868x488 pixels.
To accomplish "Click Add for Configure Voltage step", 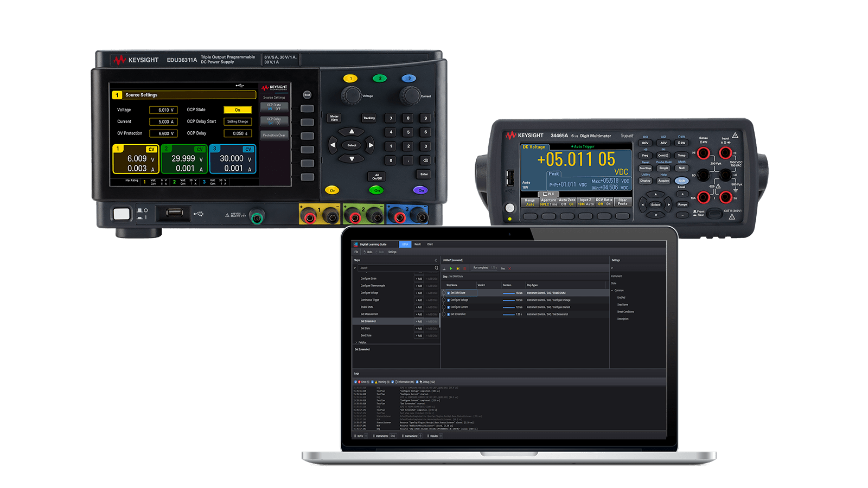I will click(x=419, y=293).
